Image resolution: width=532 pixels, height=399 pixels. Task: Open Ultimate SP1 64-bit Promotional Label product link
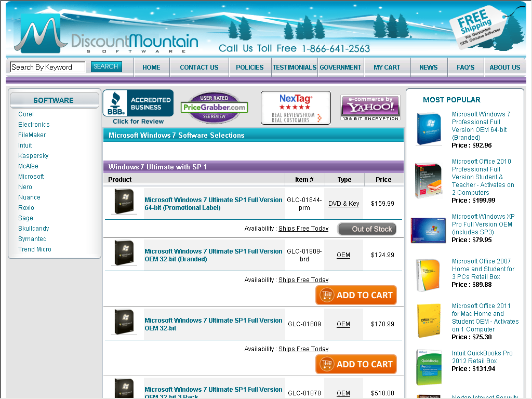click(214, 204)
